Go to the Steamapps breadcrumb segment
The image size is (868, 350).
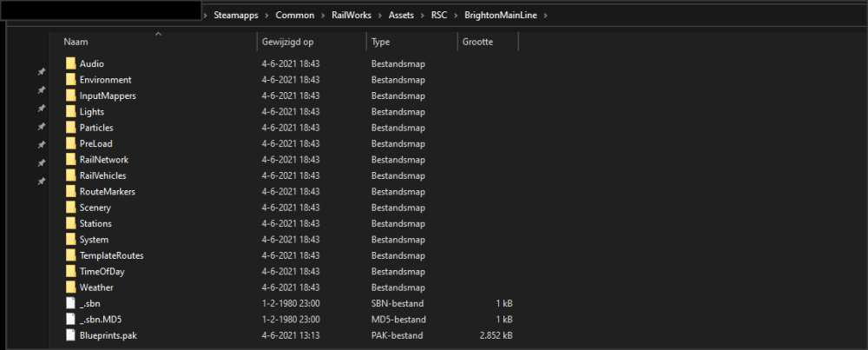[x=238, y=16]
